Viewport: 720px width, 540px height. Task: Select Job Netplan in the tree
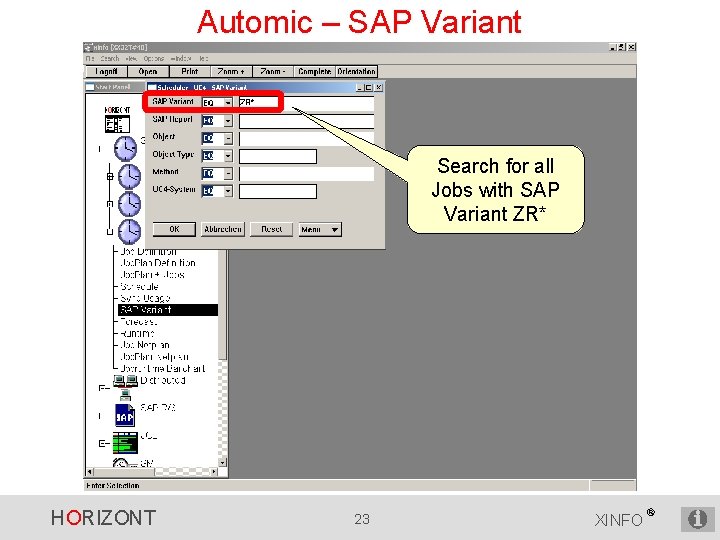click(145, 345)
